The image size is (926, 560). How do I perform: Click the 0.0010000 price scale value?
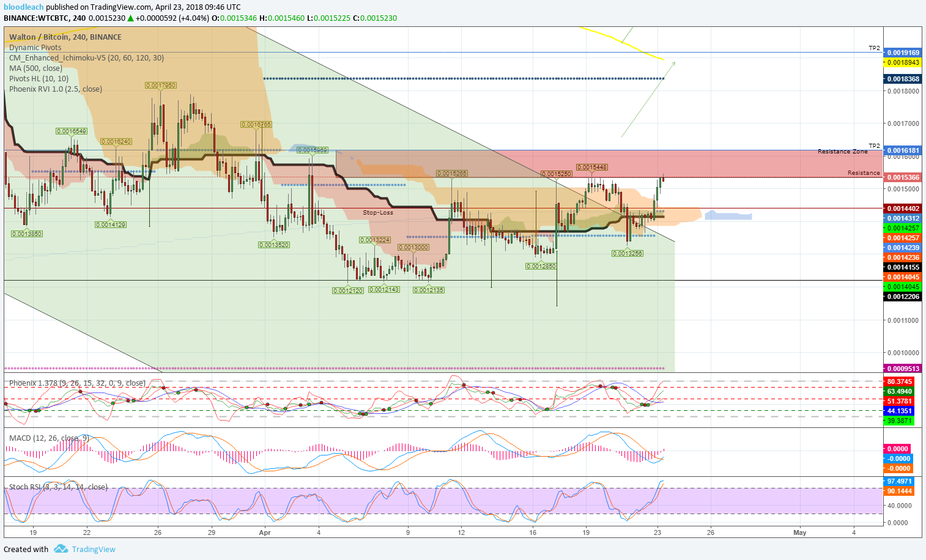(903, 353)
